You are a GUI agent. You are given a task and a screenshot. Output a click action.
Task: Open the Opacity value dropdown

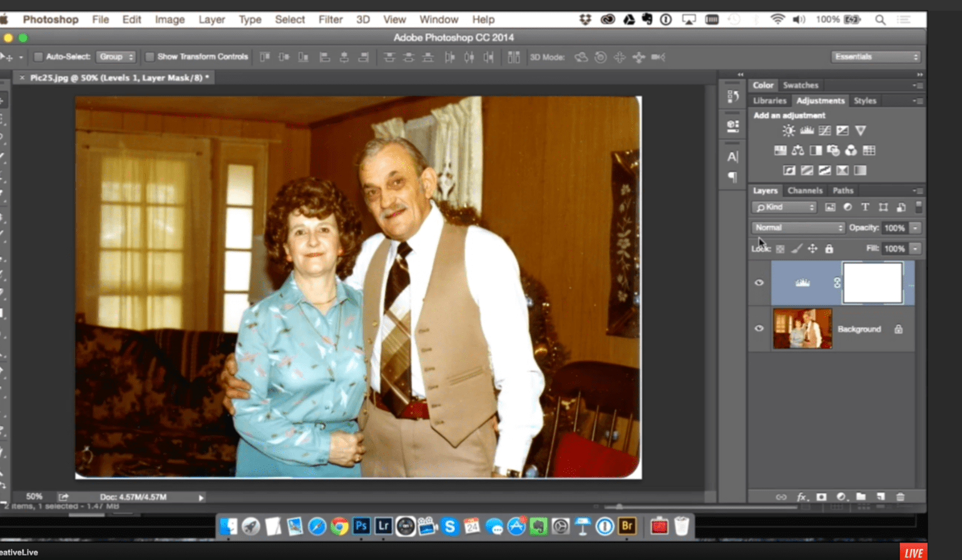click(916, 228)
